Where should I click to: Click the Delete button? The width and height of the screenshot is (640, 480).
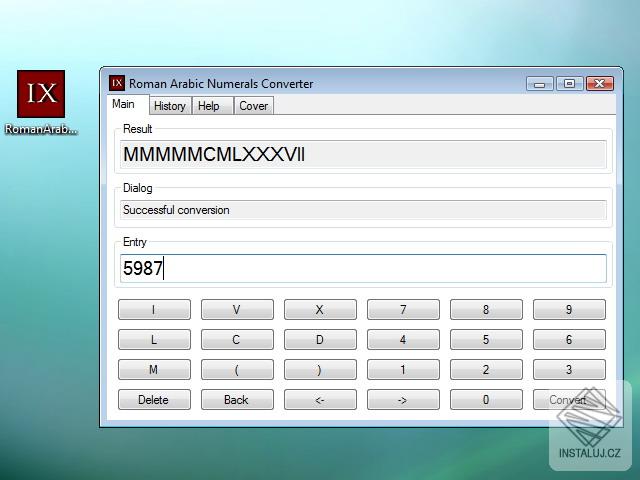coord(154,400)
